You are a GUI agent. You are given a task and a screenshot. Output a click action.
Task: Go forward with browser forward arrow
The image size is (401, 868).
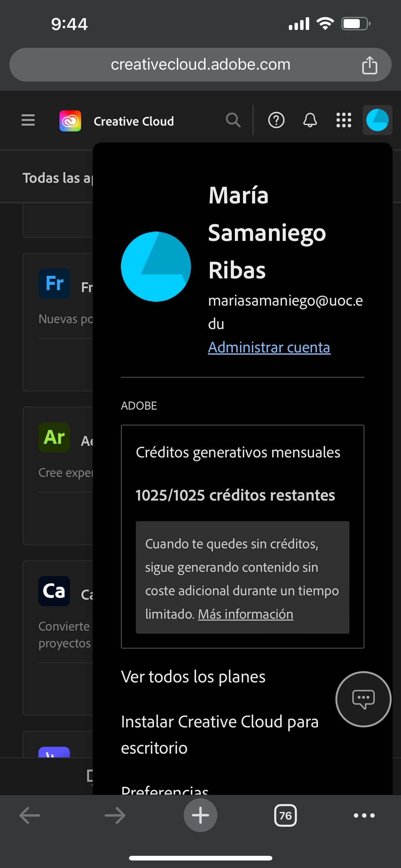coord(115,816)
